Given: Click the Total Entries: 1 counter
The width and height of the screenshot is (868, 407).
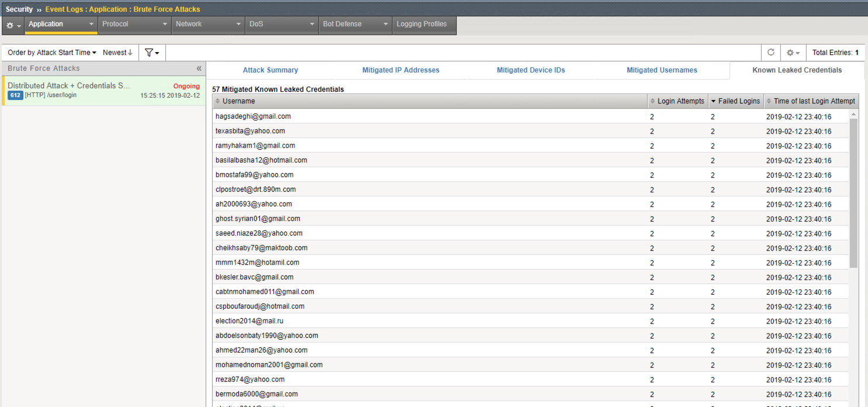Looking at the screenshot, I should click(x=835, y=53).
